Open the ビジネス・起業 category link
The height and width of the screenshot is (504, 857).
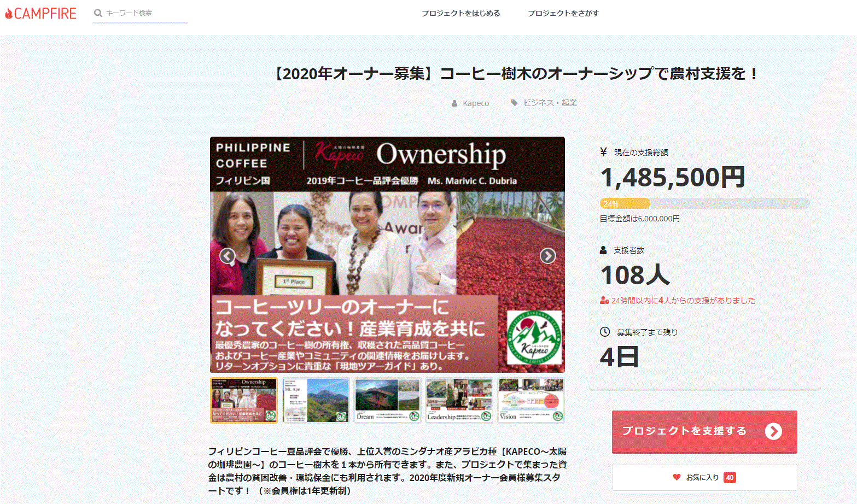click(550, 102)
